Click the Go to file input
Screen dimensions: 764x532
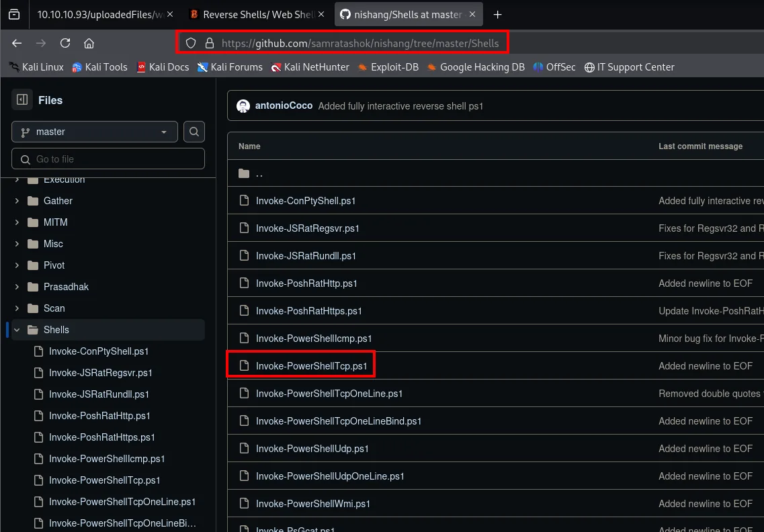pos(108,159)
